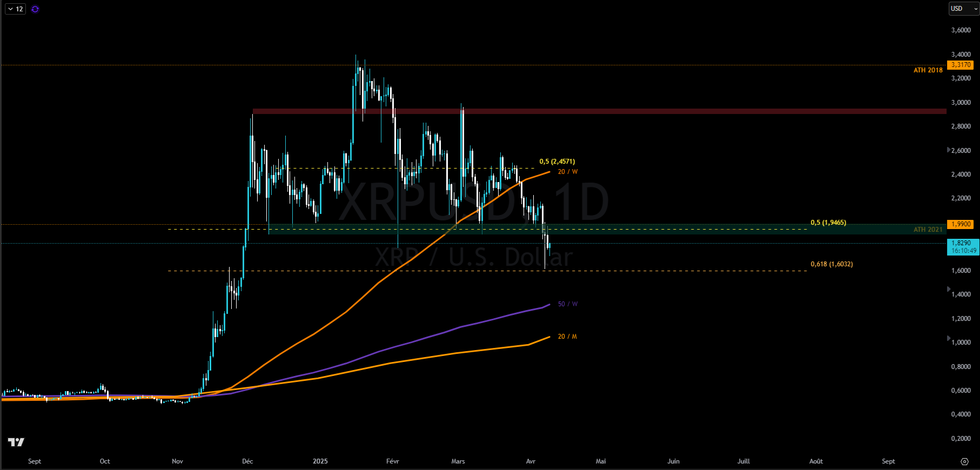
Task: Select the 50 / W moving average label
Action: [567, 304]
